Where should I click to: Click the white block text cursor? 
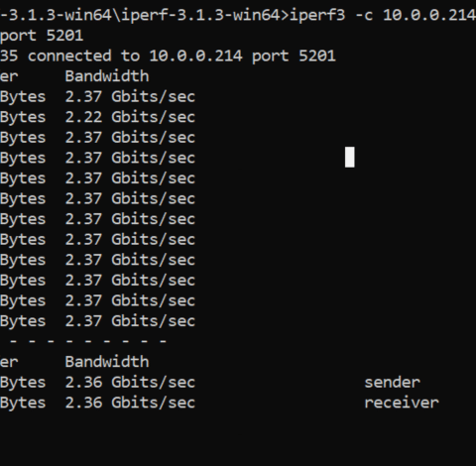350,158
